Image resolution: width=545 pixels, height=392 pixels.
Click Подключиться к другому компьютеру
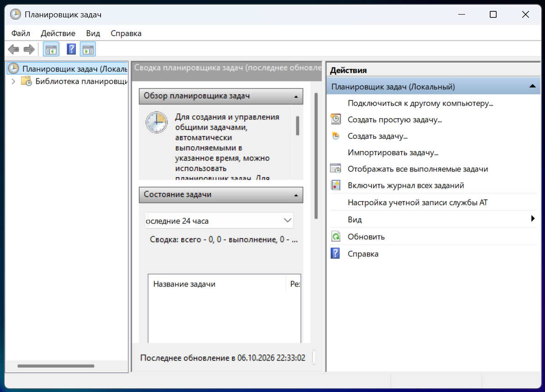[x=420, y=103]
